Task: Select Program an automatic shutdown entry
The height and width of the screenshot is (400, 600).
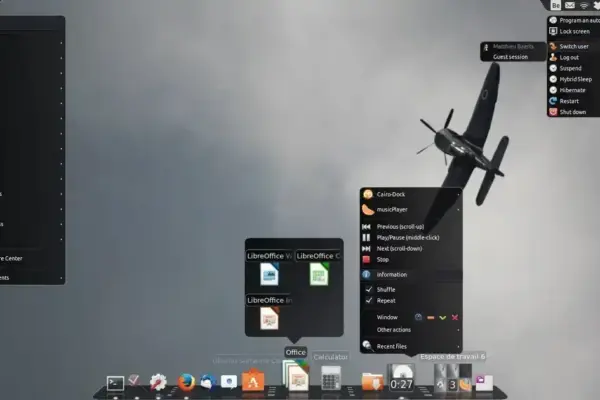Action: tap(574, 21)
